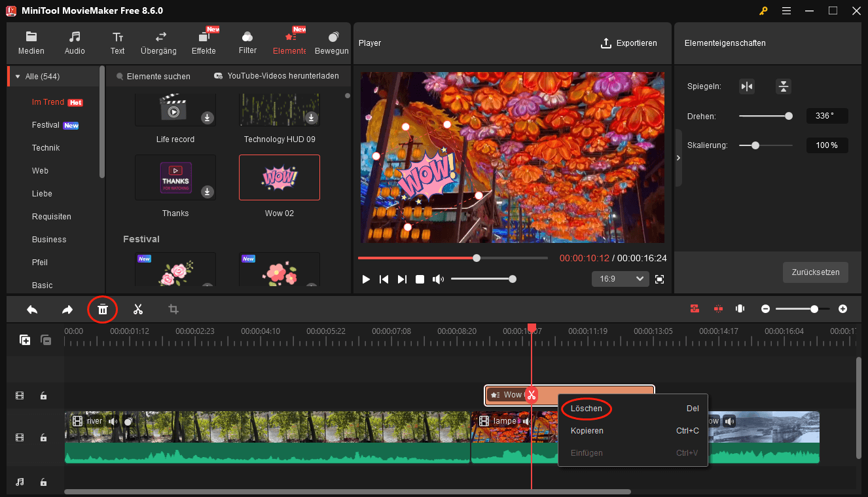868x497 pixels.
Task: Click the horizontal flip Spiegeln icon
Action: coord(747,86)
